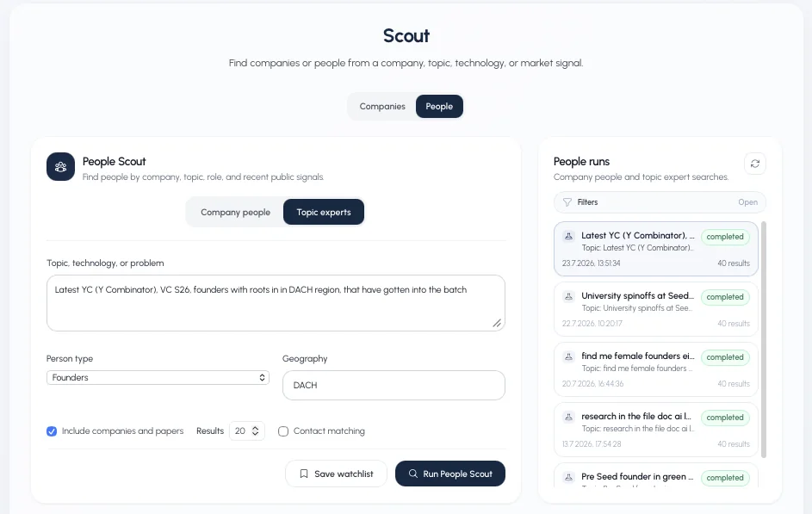Click into the Geography DACH field
The height and width of the screenshot is (514, 812).
click(x=394, y=385)
